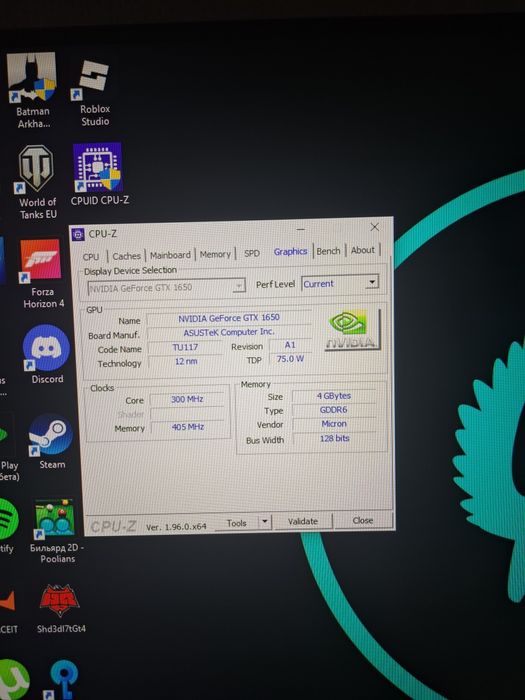Open the Discord desktop icon

pos(46,354)
